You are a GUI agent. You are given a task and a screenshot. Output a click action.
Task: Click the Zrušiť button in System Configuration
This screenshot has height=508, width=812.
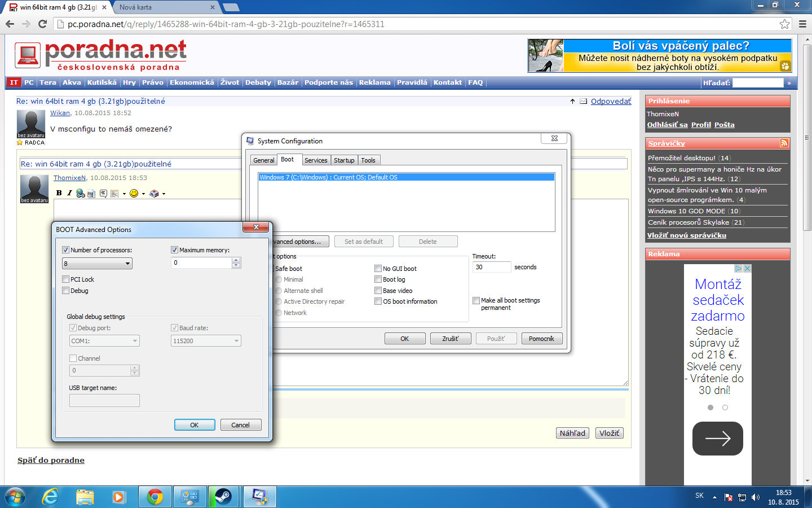pyautogui.click(x=451, y=339)
